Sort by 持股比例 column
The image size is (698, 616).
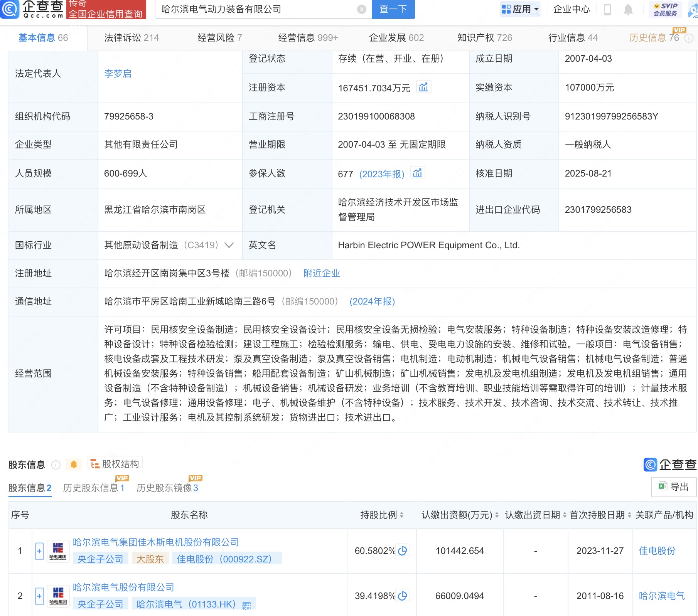click(401, 515)
